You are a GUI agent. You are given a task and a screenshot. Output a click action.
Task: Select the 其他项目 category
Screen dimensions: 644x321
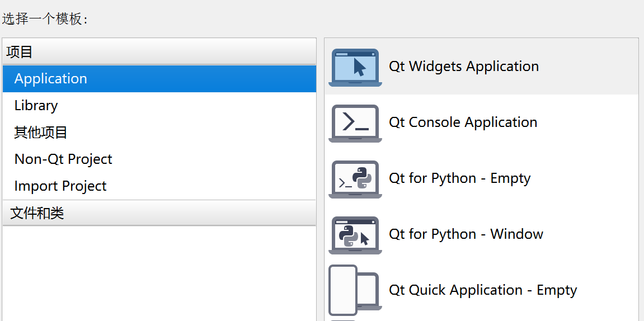pos(159,132)
